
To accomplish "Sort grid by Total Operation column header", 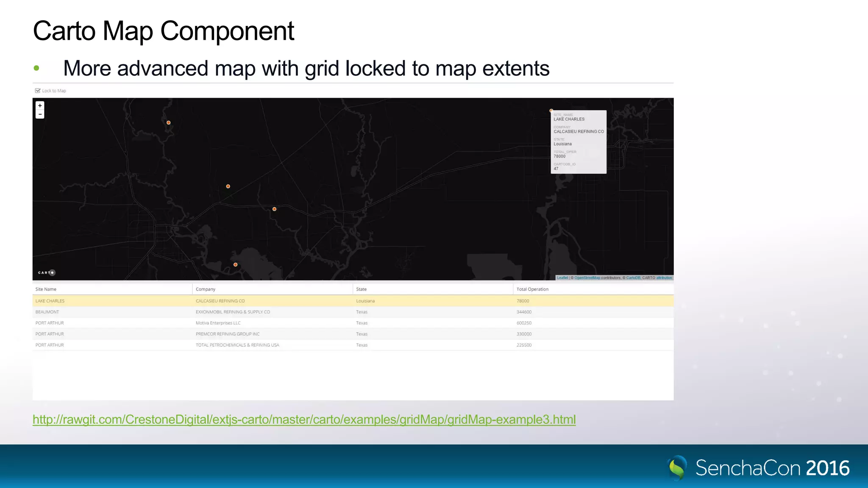I will click(x=593, y=289).
